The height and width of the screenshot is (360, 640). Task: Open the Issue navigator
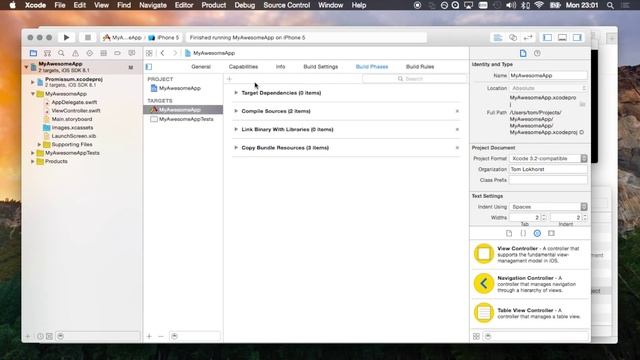click(x=75, y=53)
